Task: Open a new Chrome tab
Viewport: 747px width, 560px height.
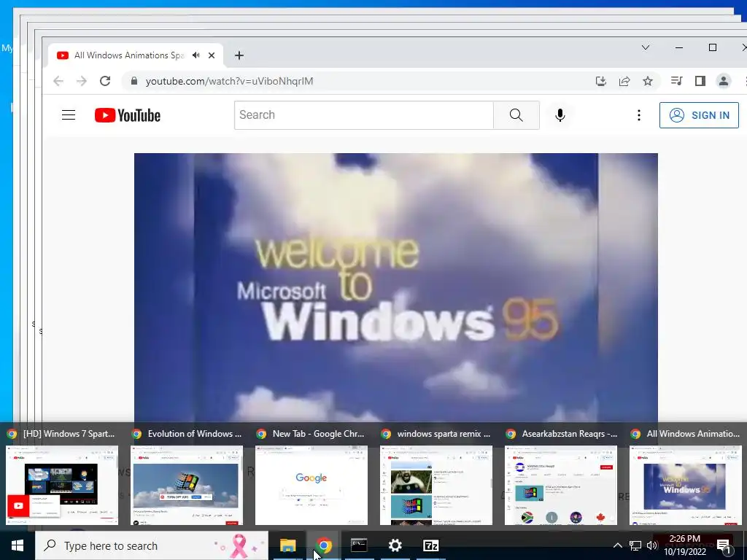Action: pos(239,55)
